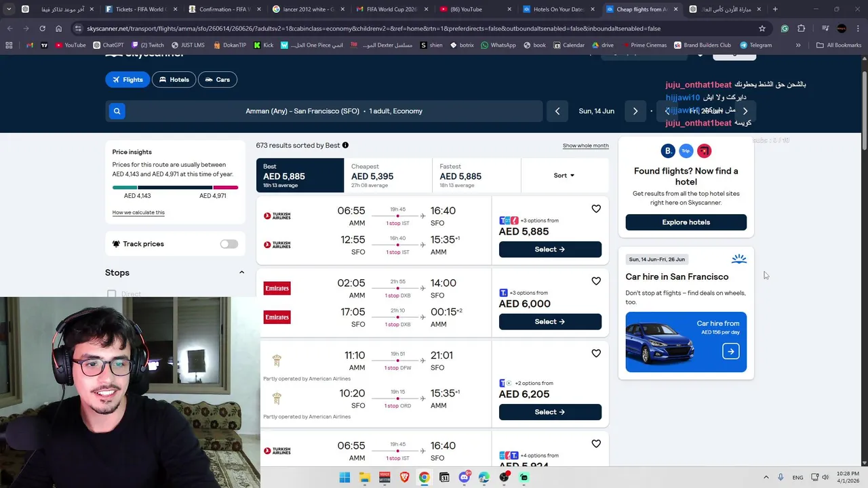Screen dimensions: 868x488
Task: Click the blue search magnifier icon
Action: 117,111
